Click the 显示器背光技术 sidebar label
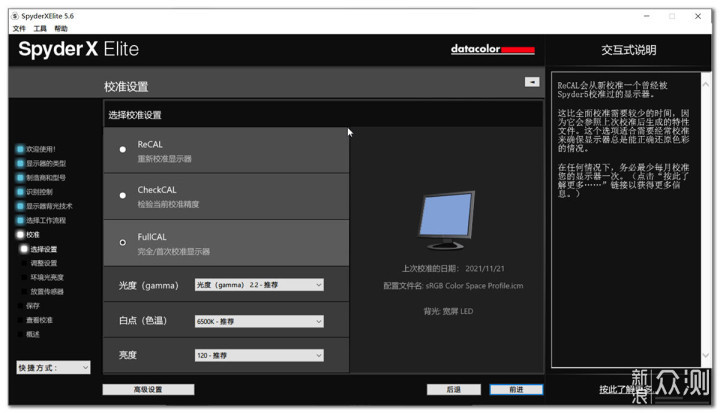The width and height of the screenshot is (720, 414). coord(49,206)
